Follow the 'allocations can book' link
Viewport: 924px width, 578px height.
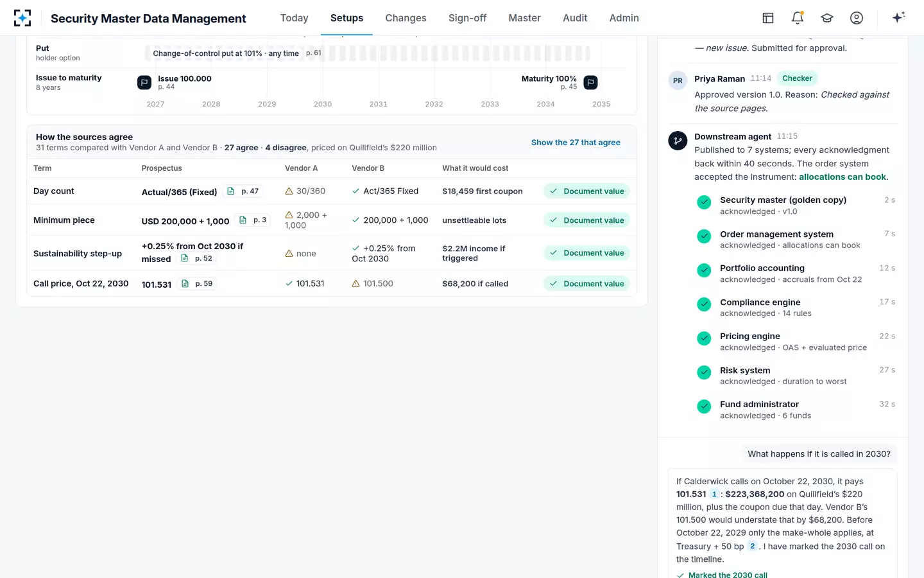[843, 177]
